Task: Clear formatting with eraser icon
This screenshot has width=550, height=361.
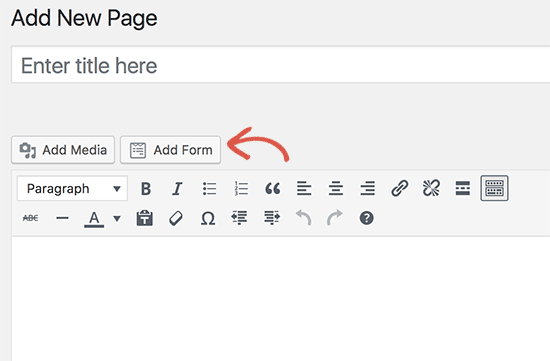Action: coord(176,218)
